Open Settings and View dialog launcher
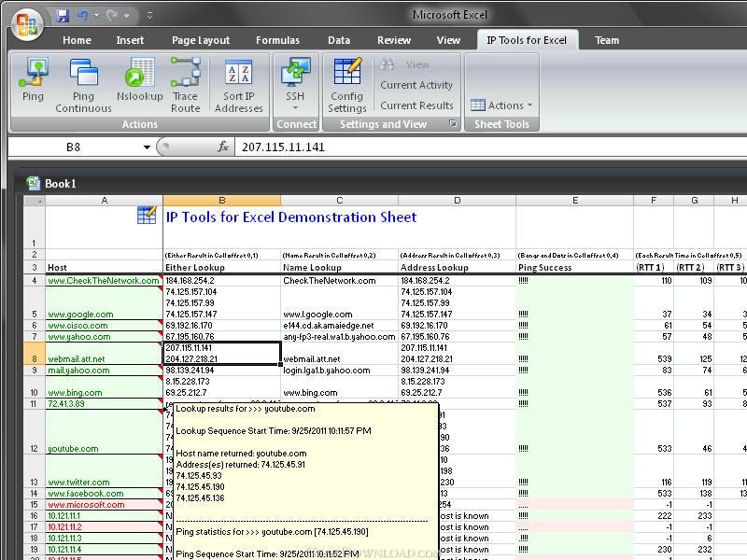 click(x=453, y=124)
